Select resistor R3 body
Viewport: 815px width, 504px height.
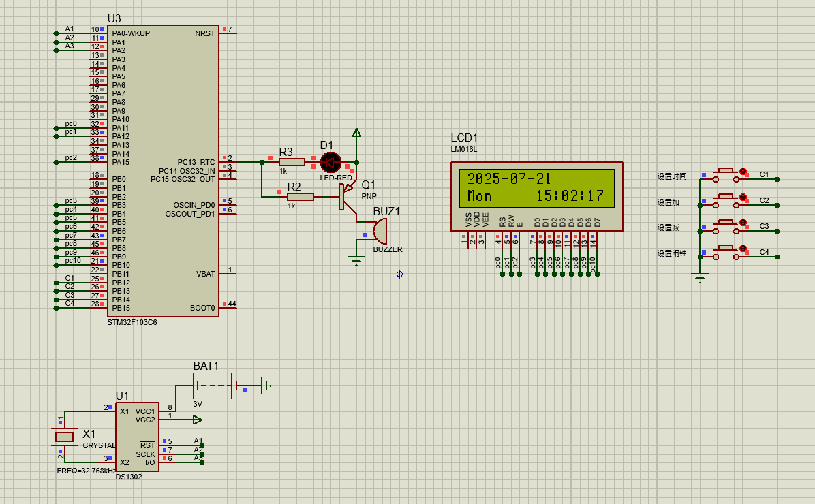(292, 162)
